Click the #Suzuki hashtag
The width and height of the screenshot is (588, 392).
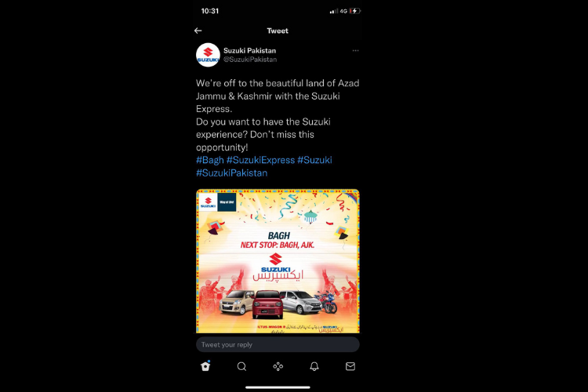tap(314, 160)
